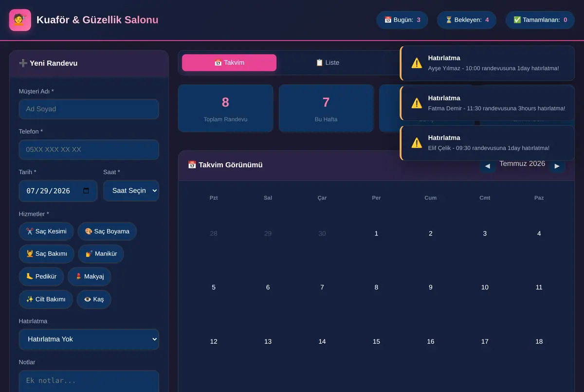Screen dimensions: 584x392
Task: Click warning icon on Fatma Demir reminder
Action: (x=417, y=103)
